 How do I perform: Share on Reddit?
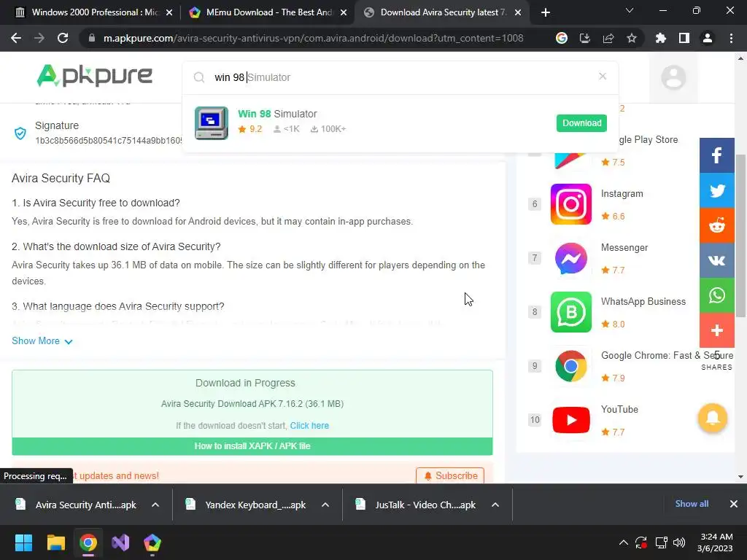(x=716, y=226)
